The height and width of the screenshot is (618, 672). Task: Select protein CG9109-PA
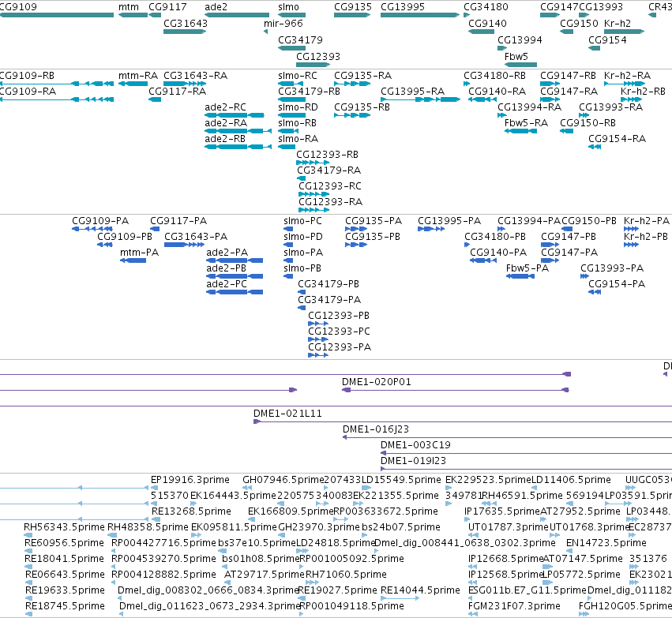[92, 229]
